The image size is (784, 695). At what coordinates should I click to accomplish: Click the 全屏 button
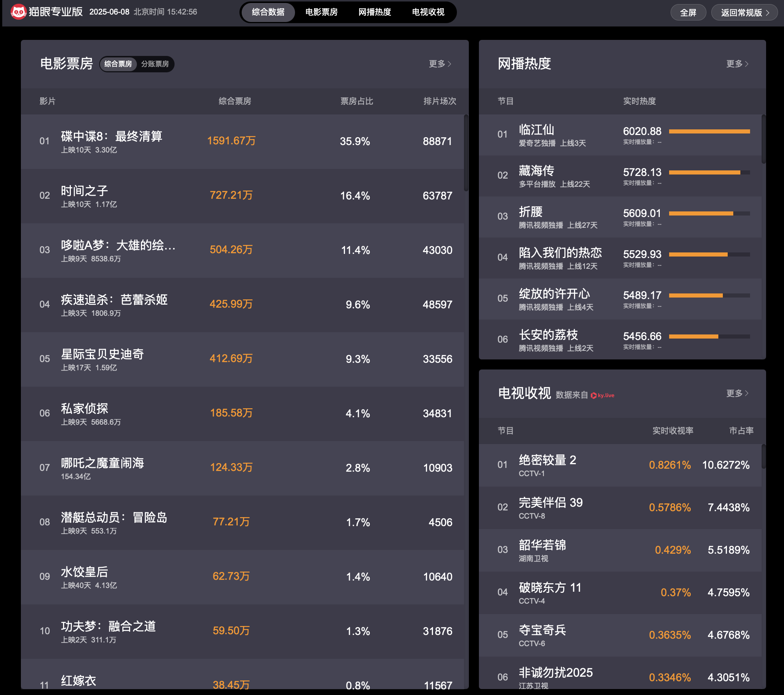tap(688, 13)
